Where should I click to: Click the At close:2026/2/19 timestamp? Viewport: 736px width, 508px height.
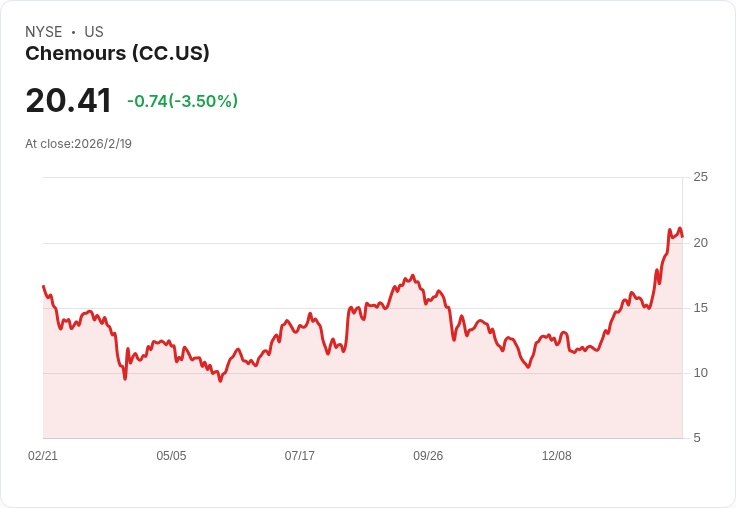(x=78, y=144)
